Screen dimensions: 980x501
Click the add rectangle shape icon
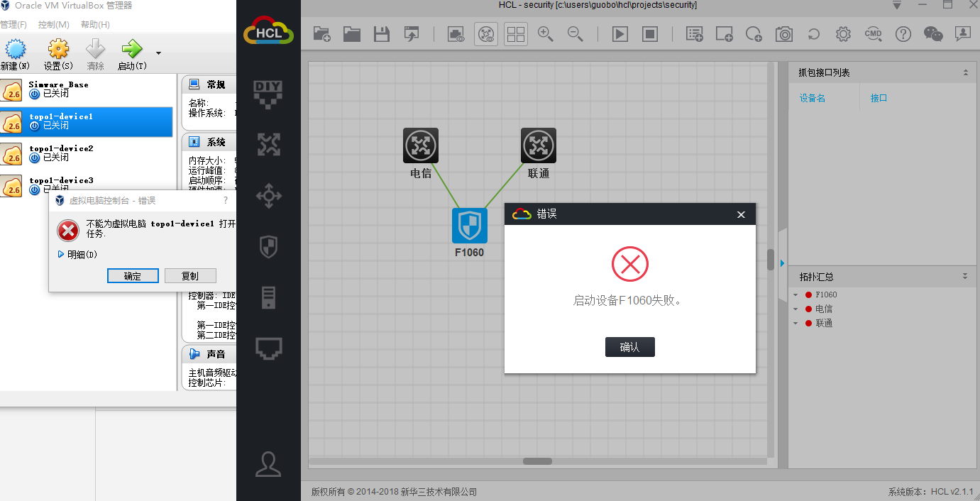pyautogui.click(x=725, y=33)
